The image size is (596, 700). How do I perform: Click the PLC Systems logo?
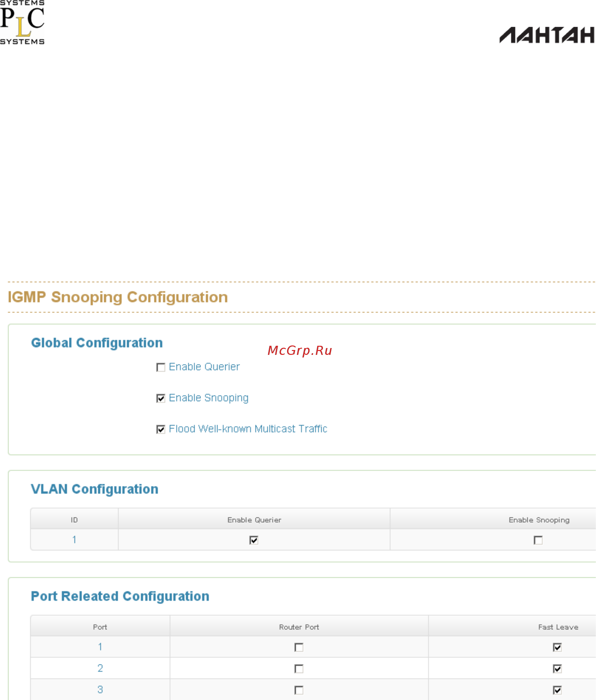coord(22,22)
